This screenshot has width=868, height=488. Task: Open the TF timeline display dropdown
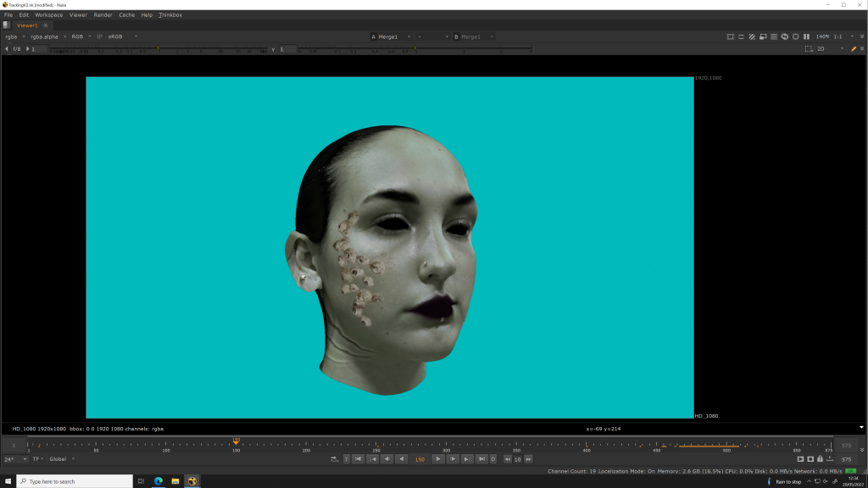coord(37,459)
